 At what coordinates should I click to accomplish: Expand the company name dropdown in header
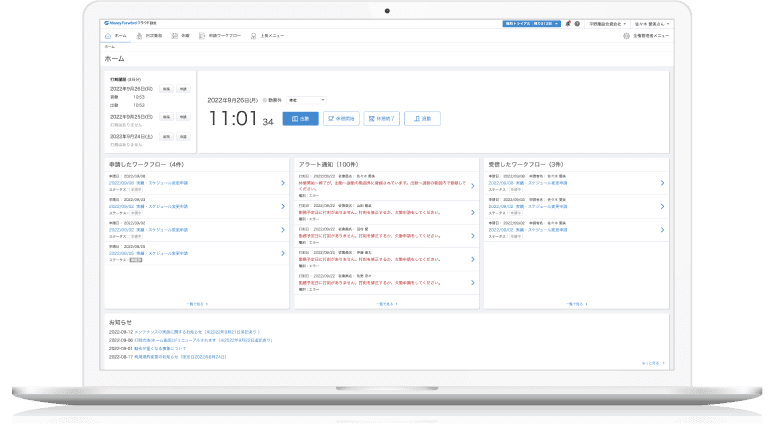613,23
